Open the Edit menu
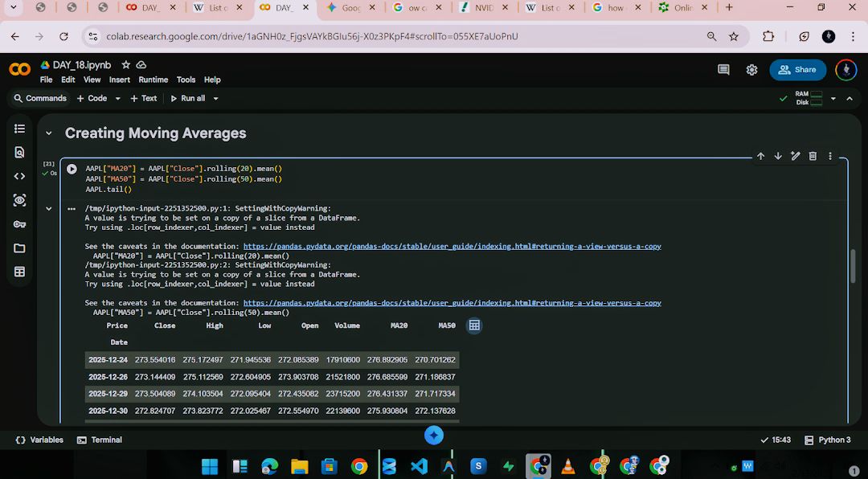This screenshot has width=868, height=479. [x=68, y=80]
